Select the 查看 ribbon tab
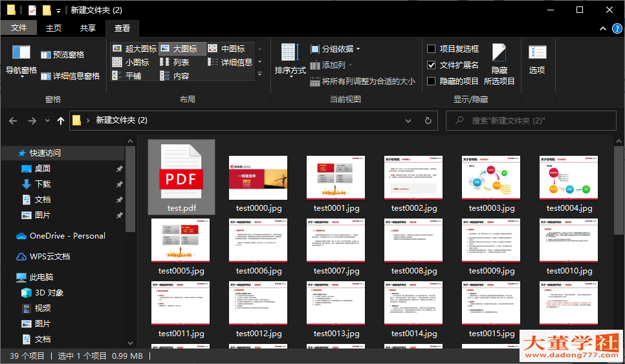 coord(122,28)
